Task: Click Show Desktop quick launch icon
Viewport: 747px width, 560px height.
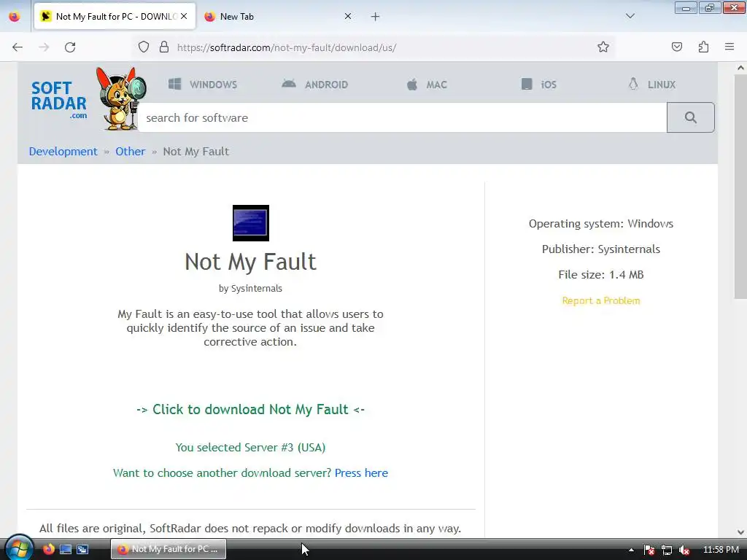Action: coord(65,549)
